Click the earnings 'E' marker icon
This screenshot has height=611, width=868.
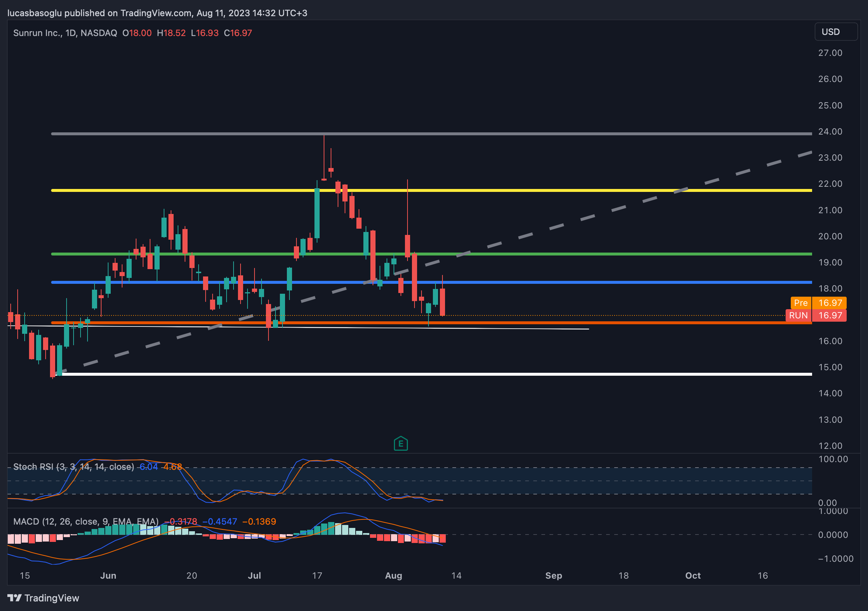point(401,444)
